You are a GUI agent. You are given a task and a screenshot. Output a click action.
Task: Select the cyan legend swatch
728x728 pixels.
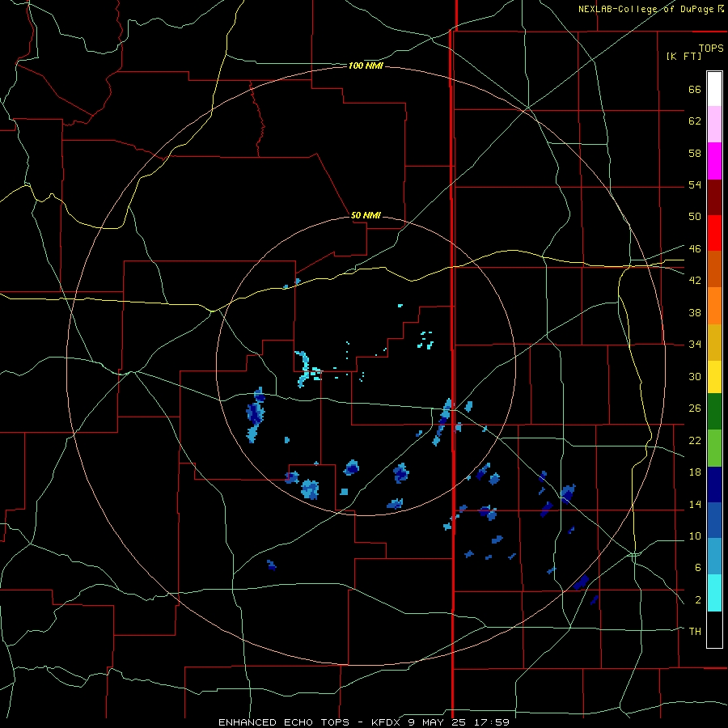714,593
